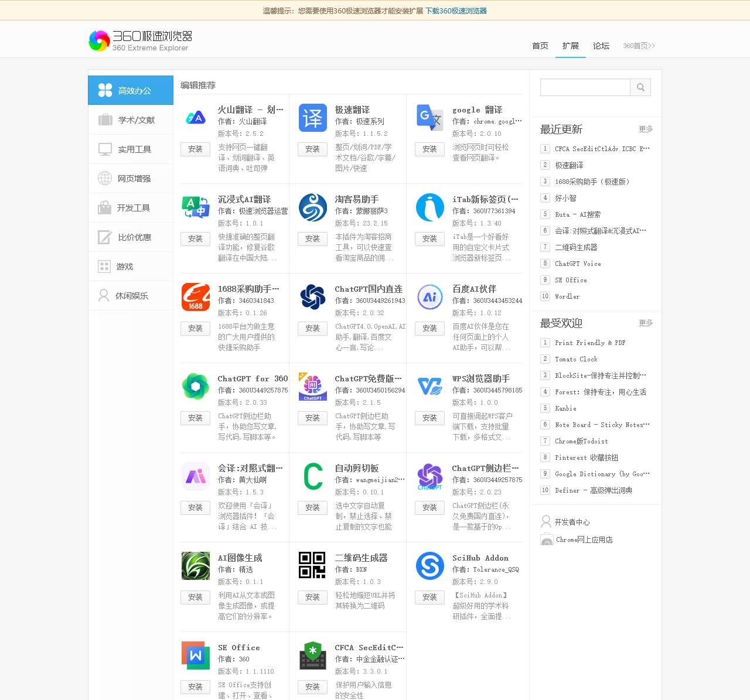Open the 极速翻译 extension icon

313,118
